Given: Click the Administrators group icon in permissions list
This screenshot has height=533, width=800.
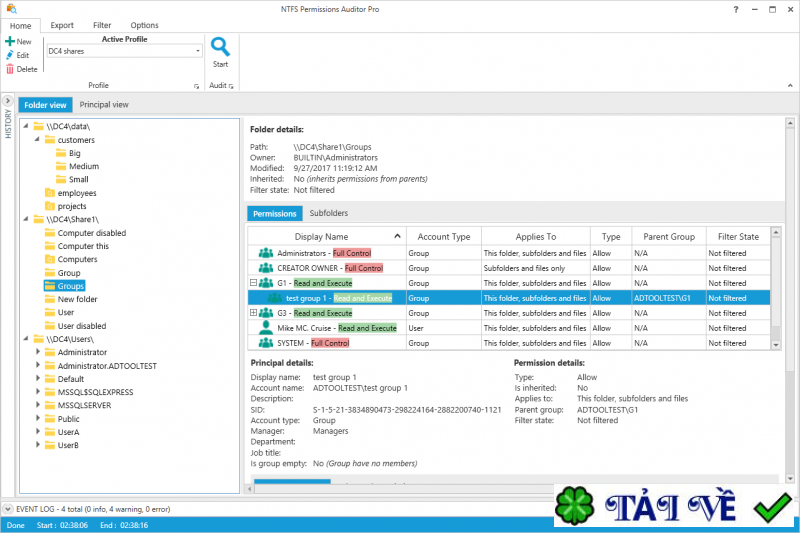Looking at the screenshot, I should (265, 253).
